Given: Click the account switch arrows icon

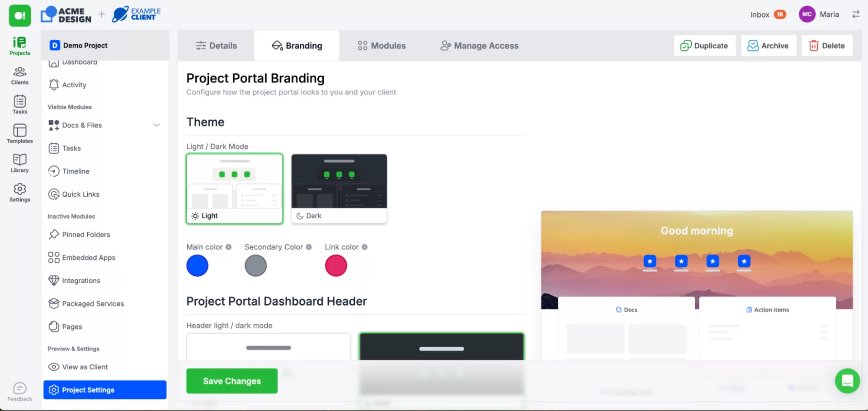Looking at the screenshot, I should [855, 14].
